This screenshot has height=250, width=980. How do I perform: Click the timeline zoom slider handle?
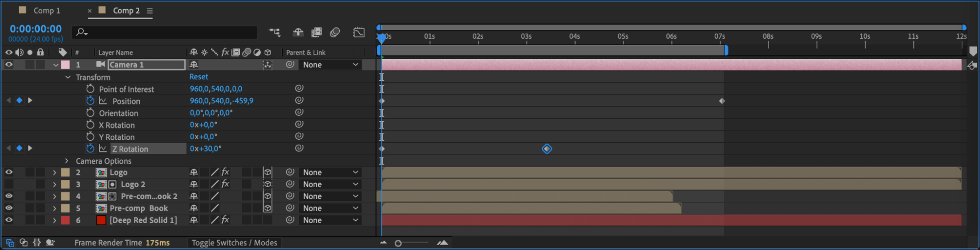398,243
